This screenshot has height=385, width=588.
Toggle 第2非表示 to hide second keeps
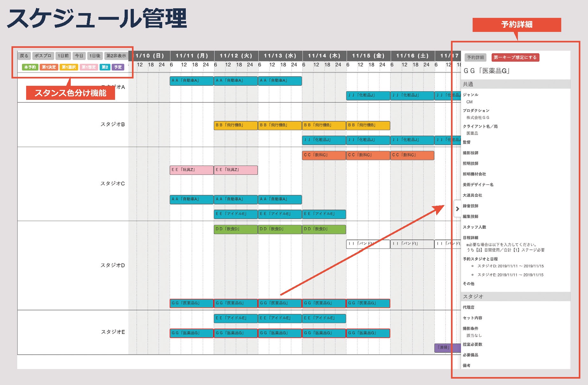(x=116, y=56)
